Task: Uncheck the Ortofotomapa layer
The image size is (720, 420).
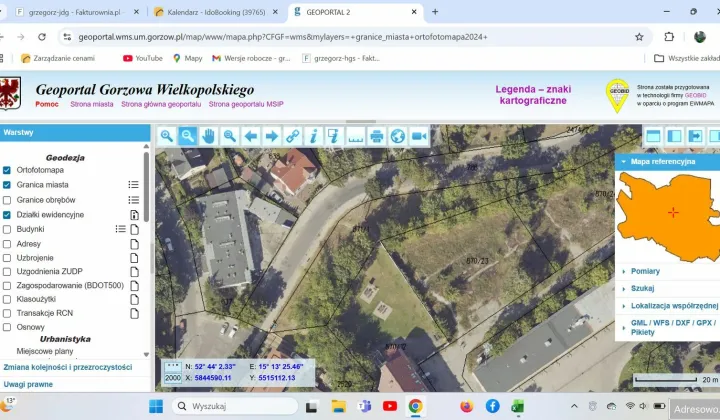Action: click(x=7, y=170)
